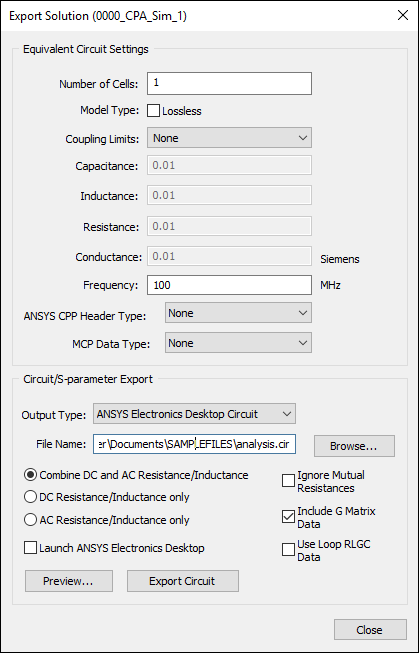Click the 'File Name:' label
This screenshot has width=419, height=653.
[x=61, y=444]
